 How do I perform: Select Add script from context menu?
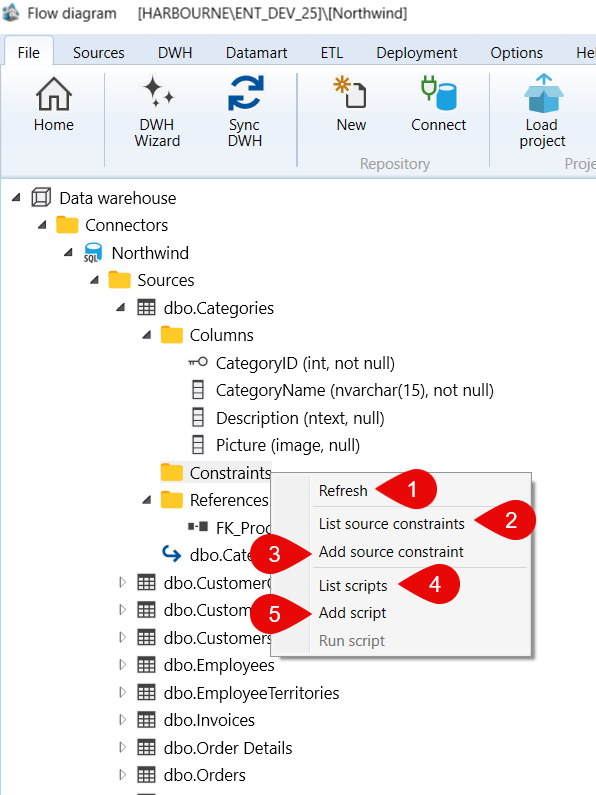pos(352,613)
